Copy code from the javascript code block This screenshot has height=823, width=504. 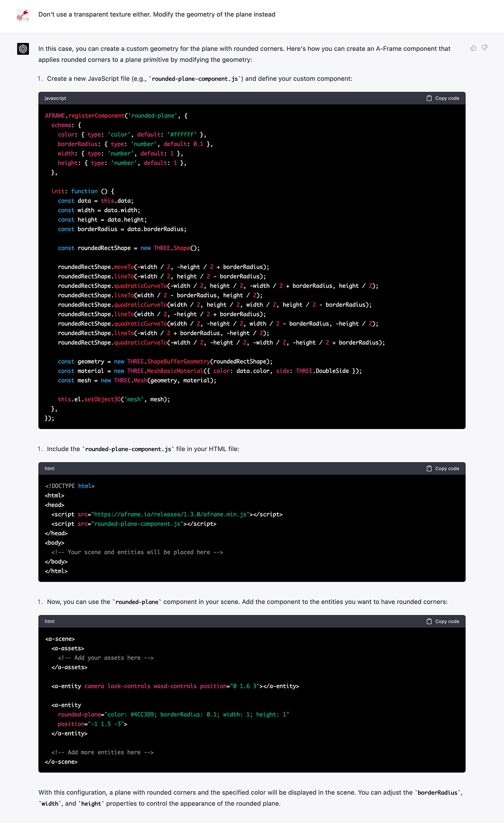tap(443, 98)
